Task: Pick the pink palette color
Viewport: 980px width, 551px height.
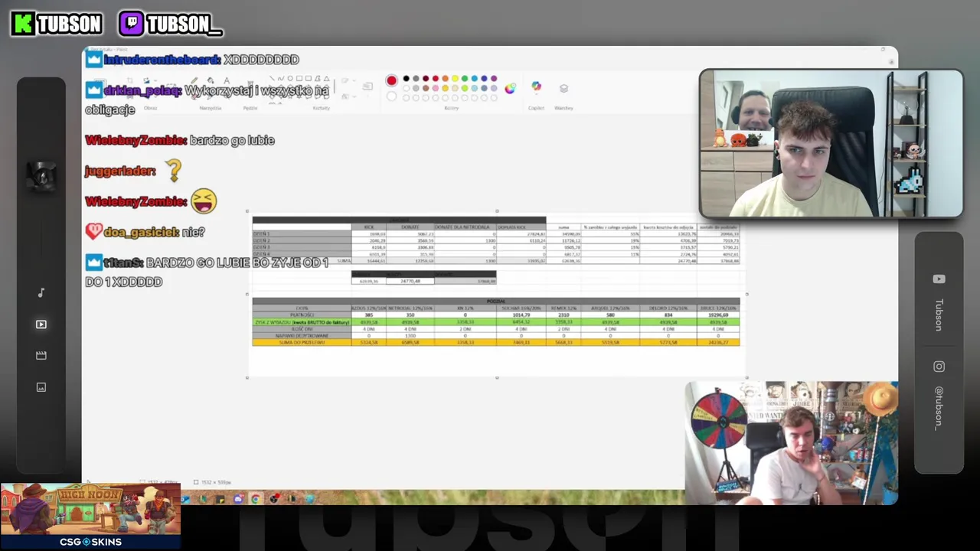Action: [x=436, y=88]
